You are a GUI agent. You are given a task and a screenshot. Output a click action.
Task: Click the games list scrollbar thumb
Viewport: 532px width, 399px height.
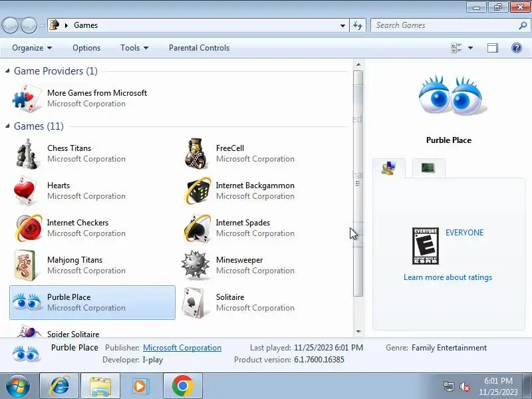pyautogui.click(x=358, y=184)
